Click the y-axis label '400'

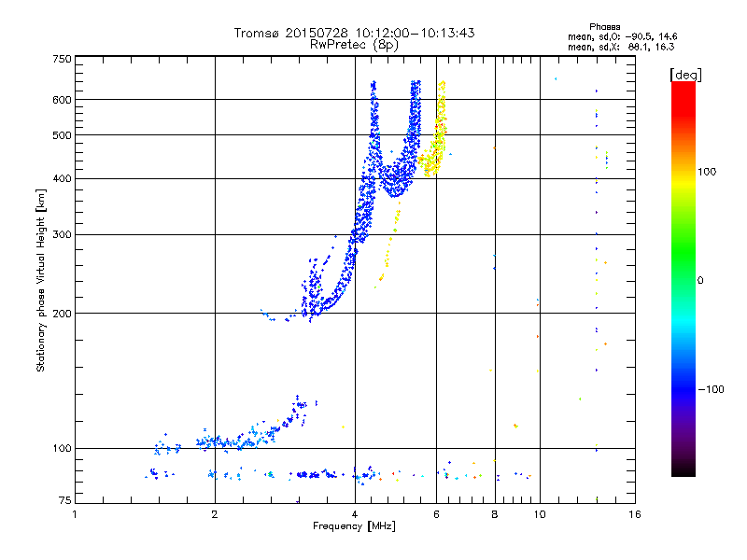pos(62,179)
